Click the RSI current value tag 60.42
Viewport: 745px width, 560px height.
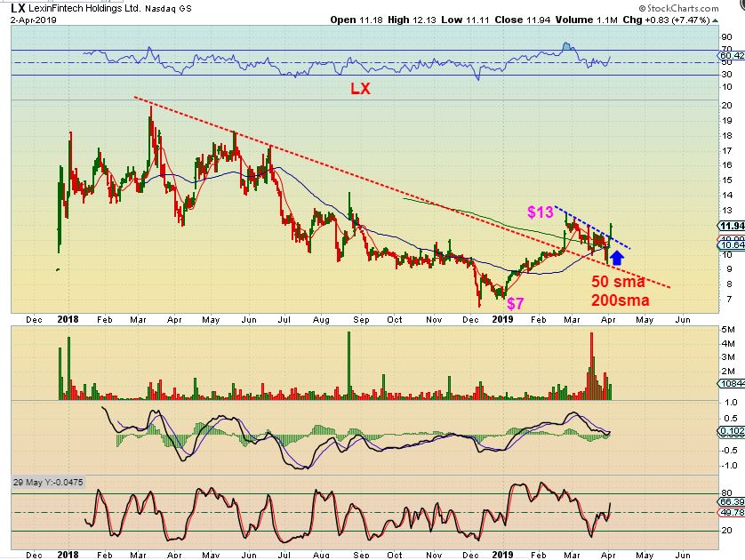point(733,56)
